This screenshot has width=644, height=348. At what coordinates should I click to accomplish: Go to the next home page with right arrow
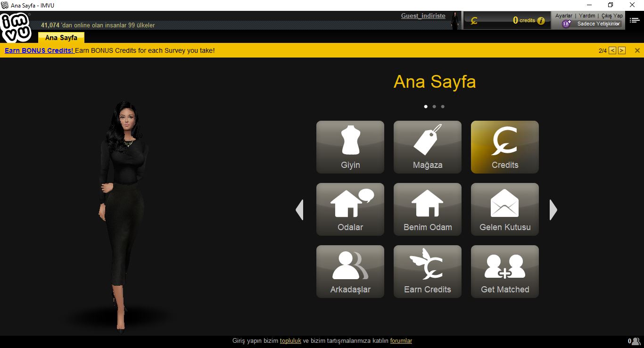point(553,210)
